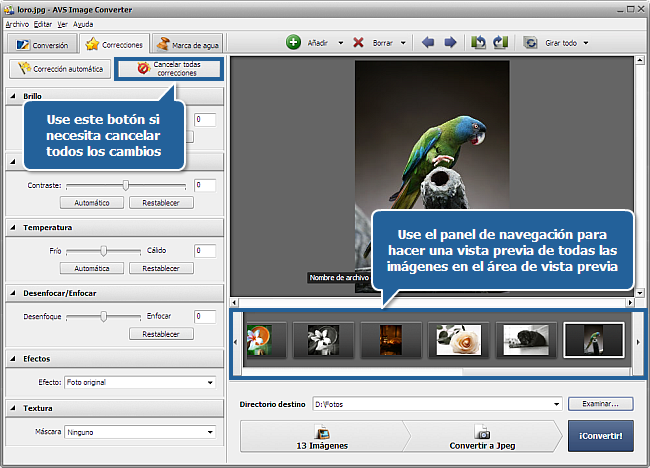Screen dimensions: 650x468
Task: Expand the Directorio destino path dropdown
Action: [x=555, y=404]
